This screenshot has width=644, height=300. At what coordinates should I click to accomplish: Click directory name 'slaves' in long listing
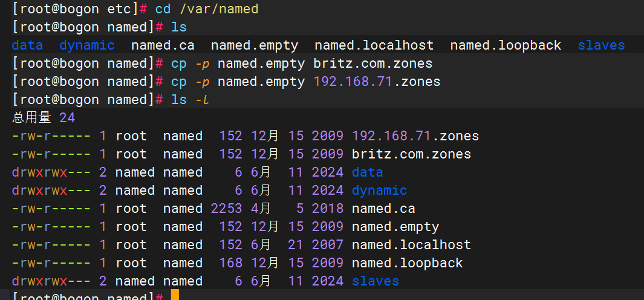click(376, 281)
